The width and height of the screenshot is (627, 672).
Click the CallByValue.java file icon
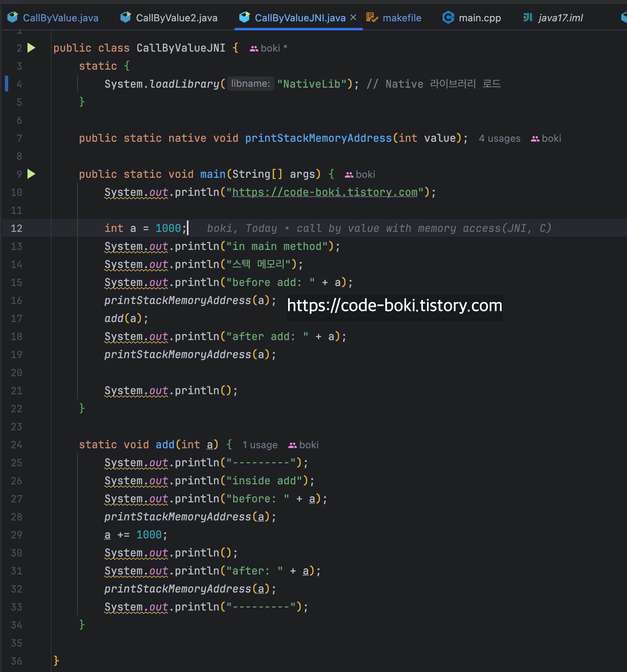(13, 17)
